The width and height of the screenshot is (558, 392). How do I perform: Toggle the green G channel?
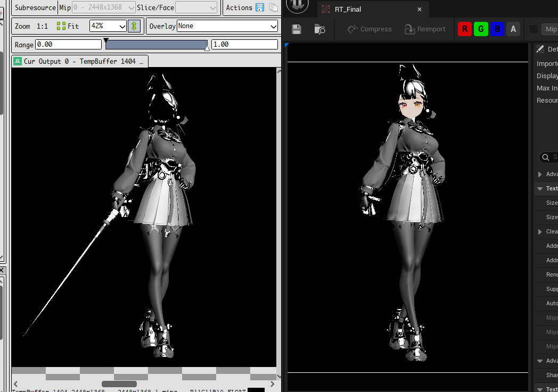coord(481,29)
